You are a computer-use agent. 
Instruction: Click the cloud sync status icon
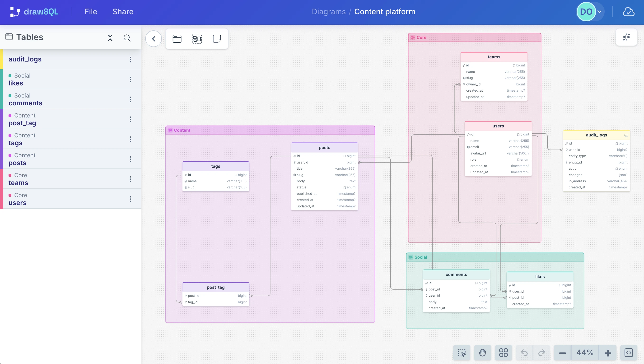coord(629,11)
